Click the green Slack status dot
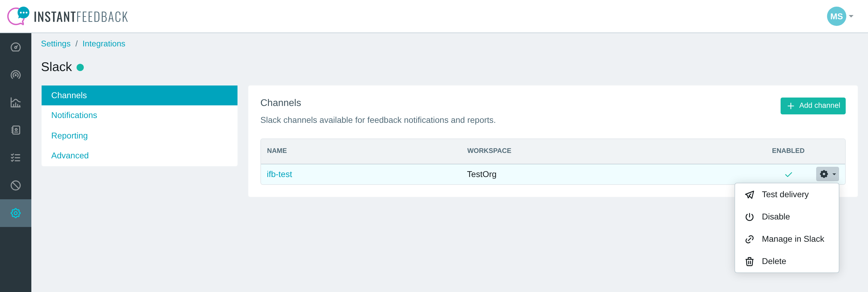This screenshot has height=292, width=868. [x=80, y=68]
